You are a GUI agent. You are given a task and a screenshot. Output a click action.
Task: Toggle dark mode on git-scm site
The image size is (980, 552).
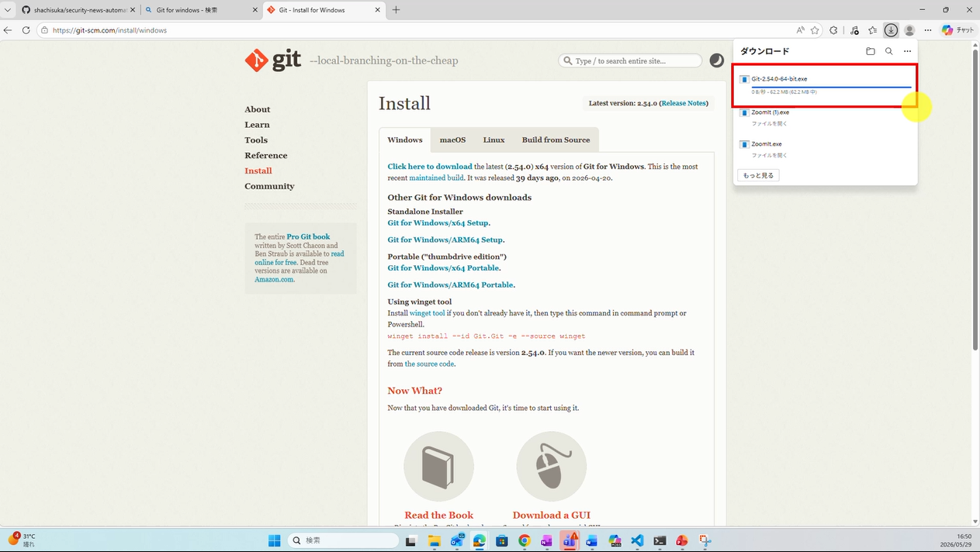point(717,60)
